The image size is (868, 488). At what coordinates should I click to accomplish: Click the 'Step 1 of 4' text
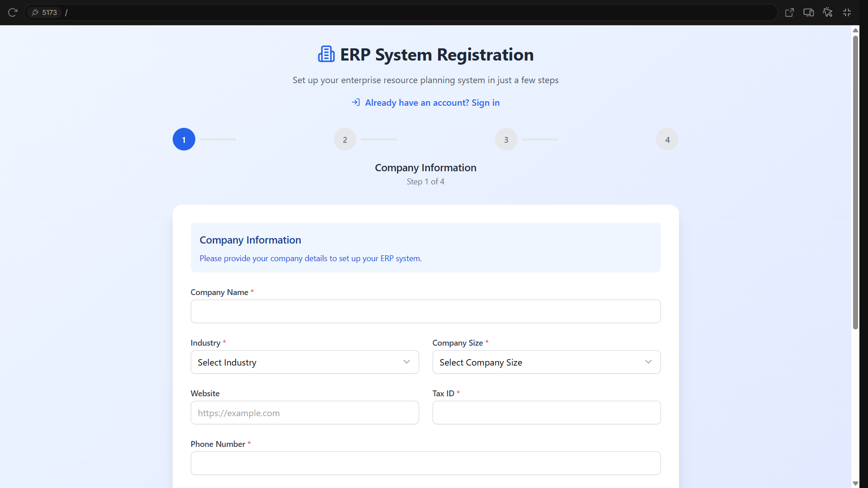tap(425, 182)
